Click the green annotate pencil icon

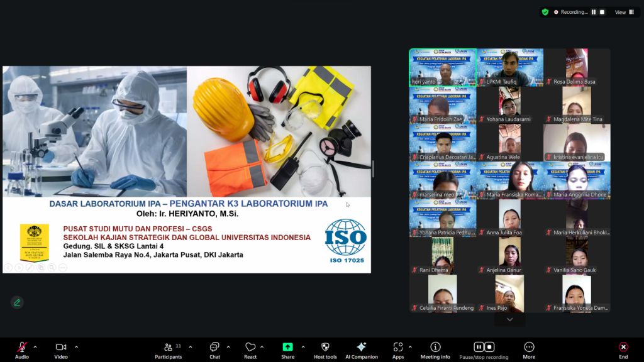17,302
